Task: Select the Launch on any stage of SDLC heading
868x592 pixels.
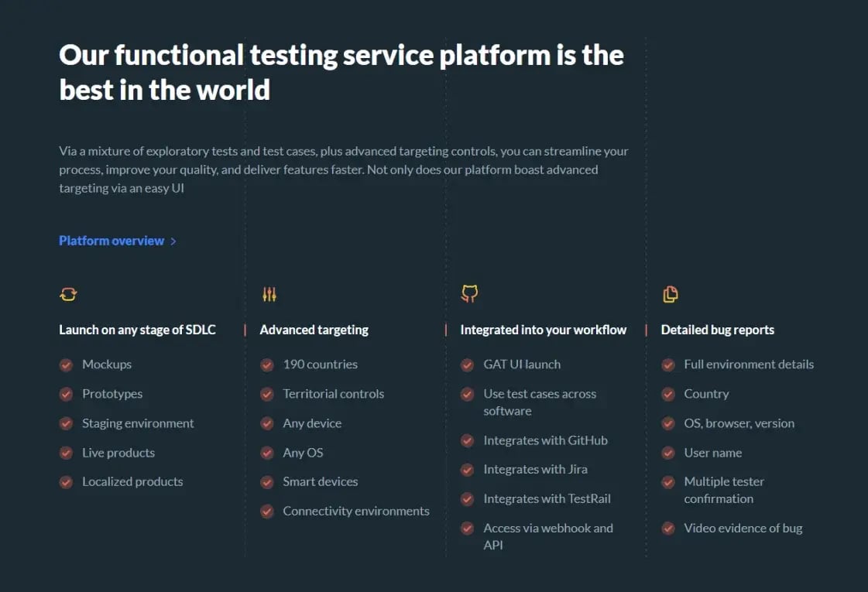Action: 137,330
